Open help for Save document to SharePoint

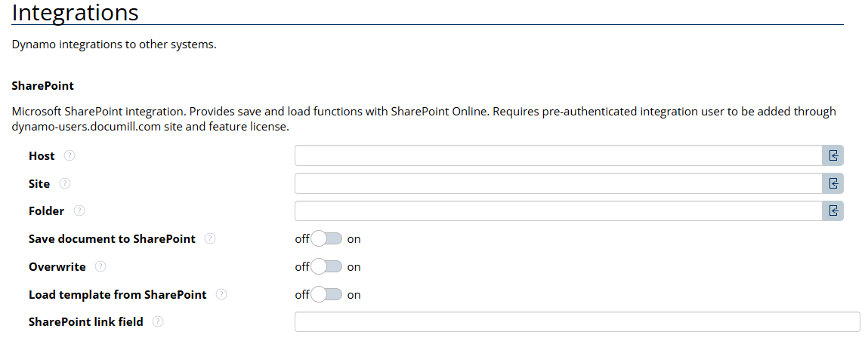tap(210, 239)
